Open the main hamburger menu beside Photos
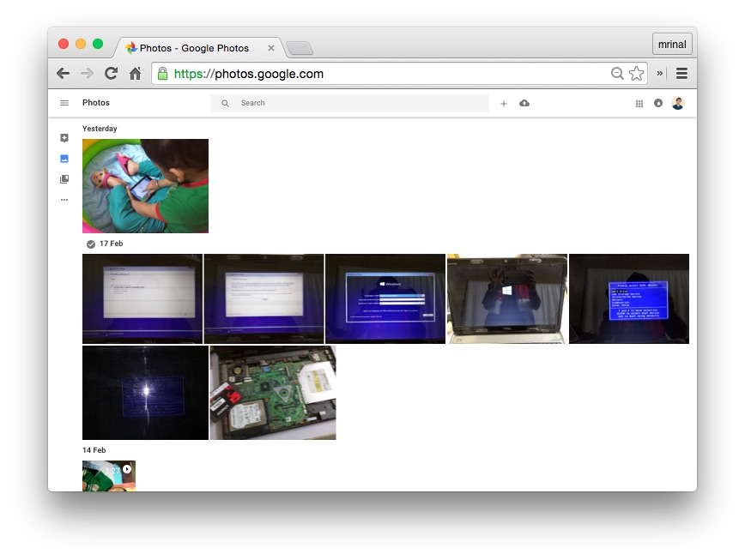The image size is (745, 560). [64, 103]
